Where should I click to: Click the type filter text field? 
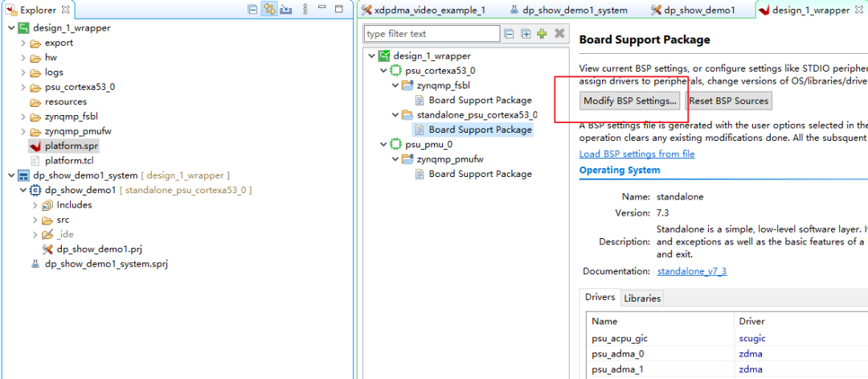click(x=432, y=34)
